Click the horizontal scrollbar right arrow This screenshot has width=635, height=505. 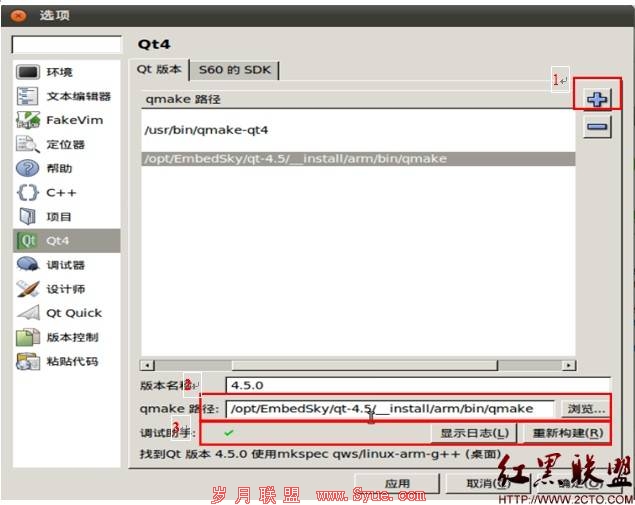pos(569,365)
